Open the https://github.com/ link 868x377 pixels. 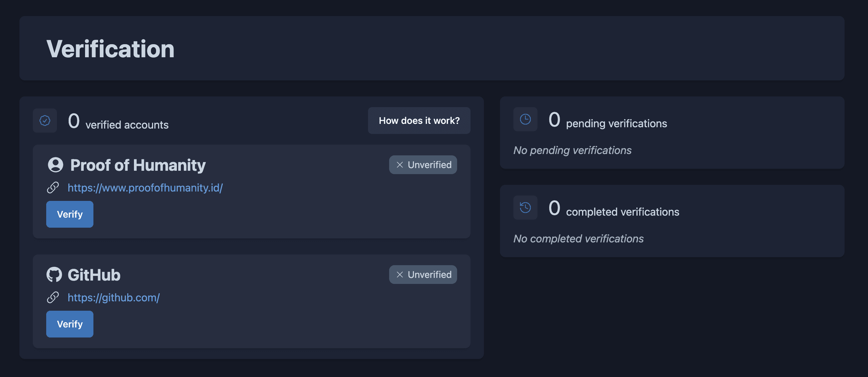coord(114,297)
